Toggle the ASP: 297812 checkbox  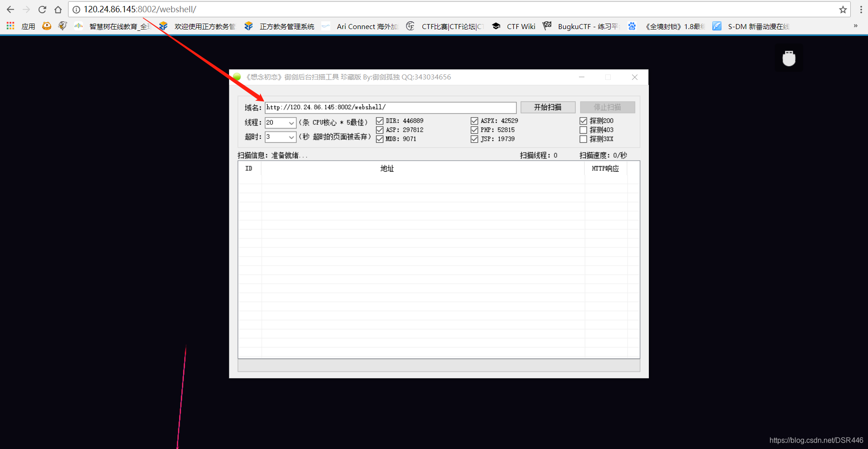click(x=380, y=130)
